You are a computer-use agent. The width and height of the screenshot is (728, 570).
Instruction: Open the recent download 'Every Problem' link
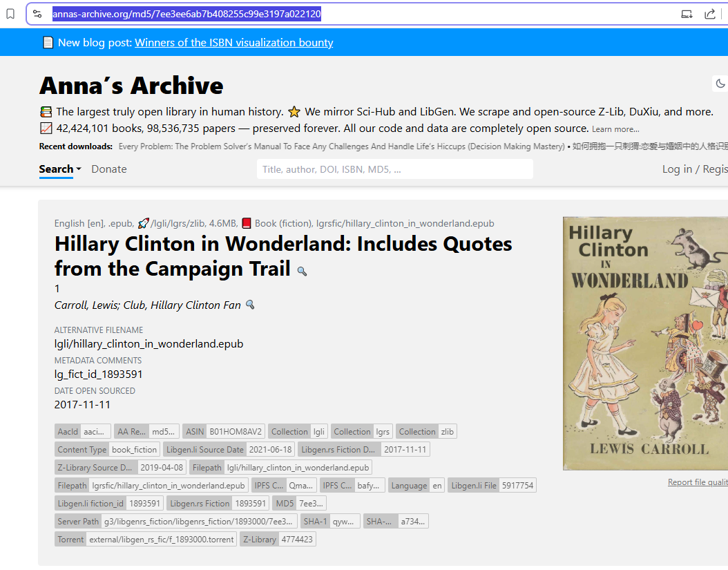pos(342,146)
